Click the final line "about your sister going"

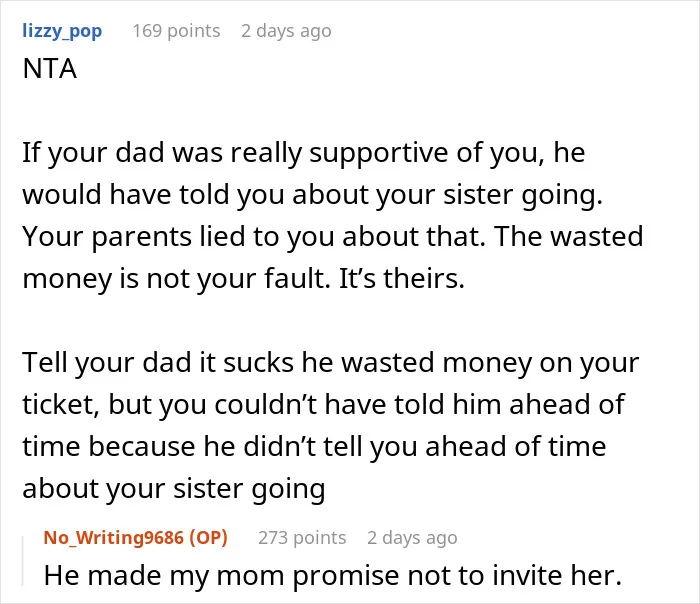174,489
